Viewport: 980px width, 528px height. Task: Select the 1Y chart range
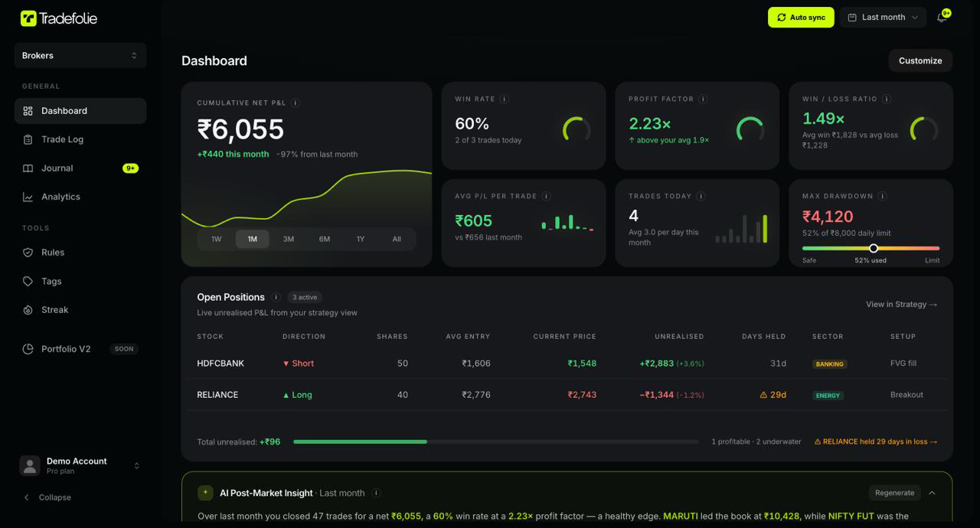361,240
